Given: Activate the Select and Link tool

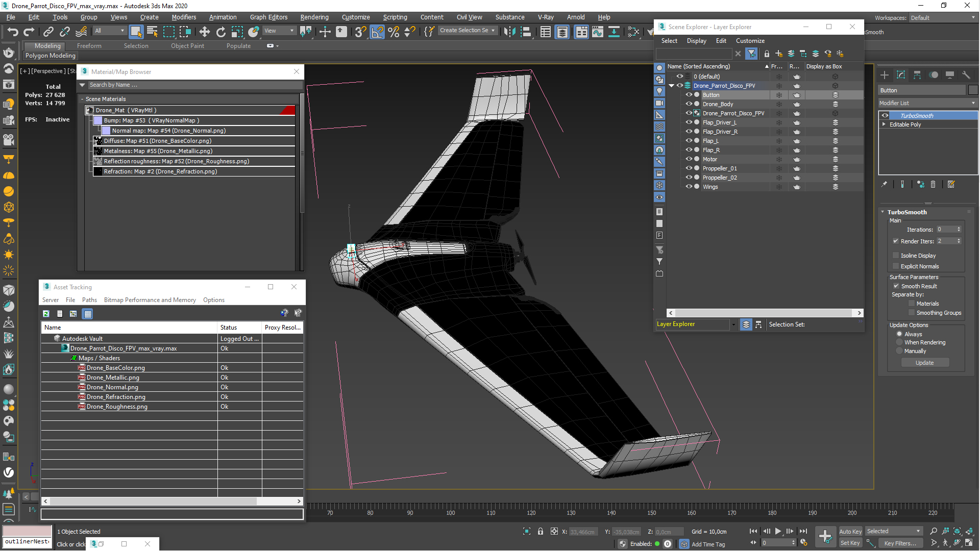Looking at the screenshot, I should pos(48,32).
